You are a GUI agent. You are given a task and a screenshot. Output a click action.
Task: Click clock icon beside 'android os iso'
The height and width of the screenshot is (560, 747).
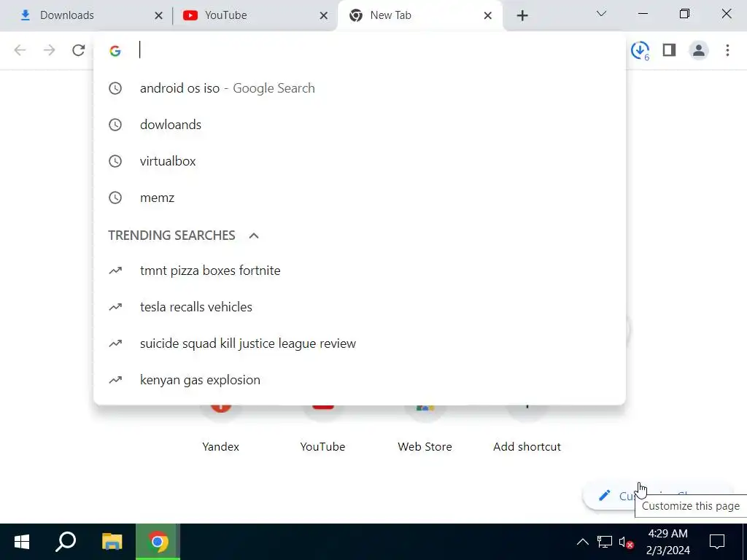click(115, 88)
